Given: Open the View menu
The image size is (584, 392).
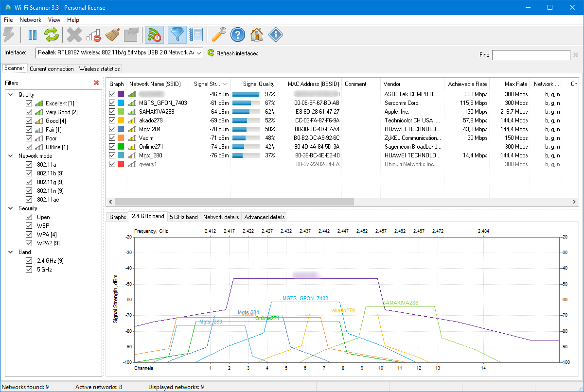Looking at the screenshot, I should click(x=54, y=20).
